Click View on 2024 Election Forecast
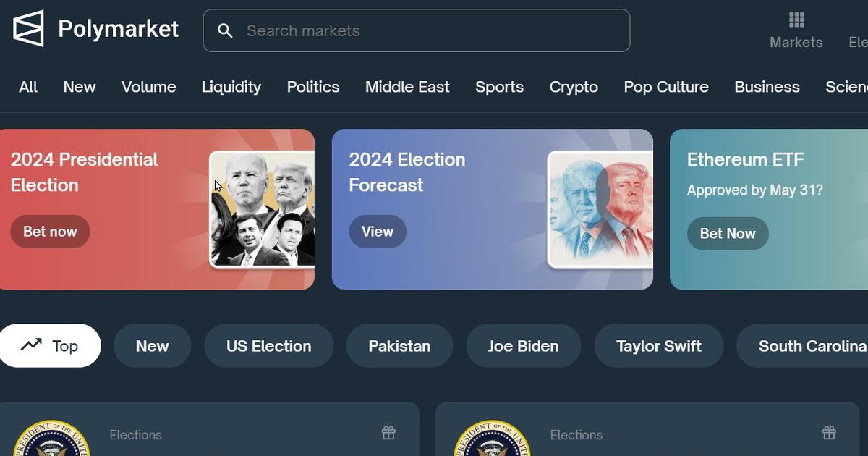This screenshot has height=456, width=868. click(378, 232)
